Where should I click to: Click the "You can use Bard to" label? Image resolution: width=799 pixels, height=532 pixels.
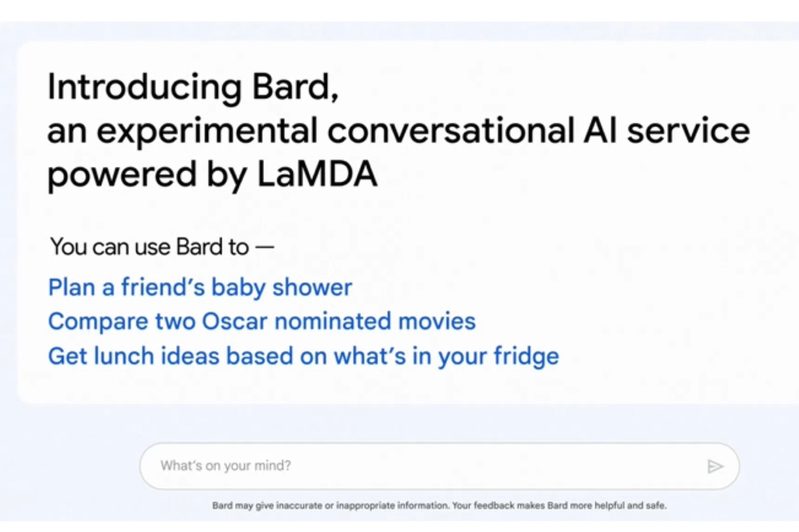tap(150, 247)
